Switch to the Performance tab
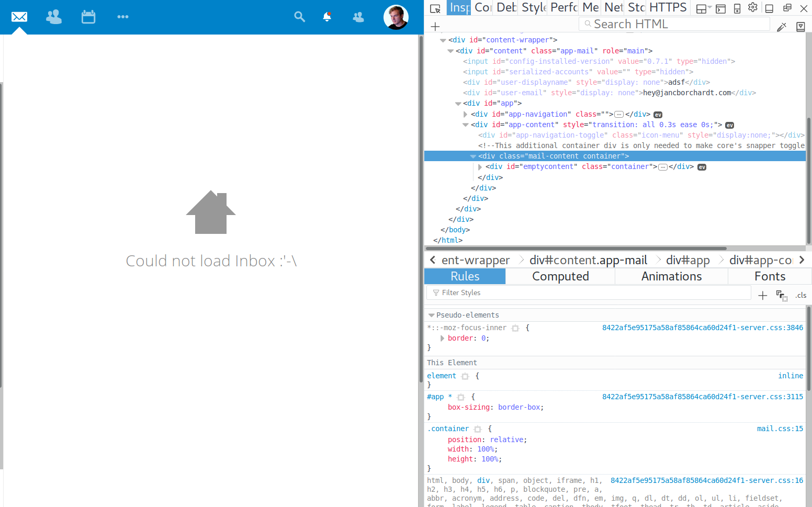 (x=563, y=8)
